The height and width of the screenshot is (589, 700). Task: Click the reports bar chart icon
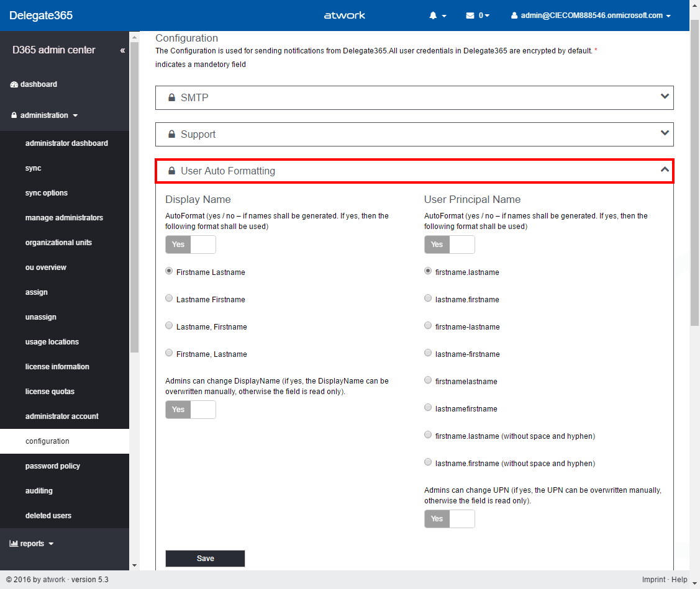click(x=14, y=544)
